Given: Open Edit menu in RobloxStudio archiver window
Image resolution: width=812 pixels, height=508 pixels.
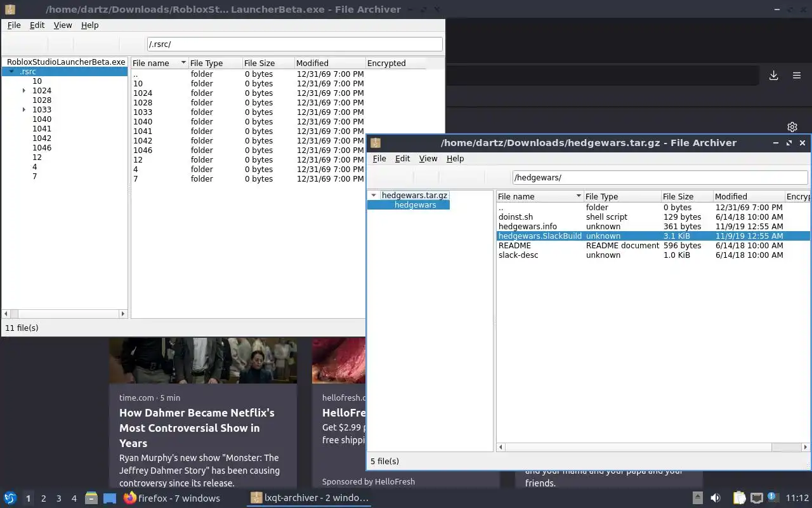Looking at the screenshot, I should coord(37,25).
